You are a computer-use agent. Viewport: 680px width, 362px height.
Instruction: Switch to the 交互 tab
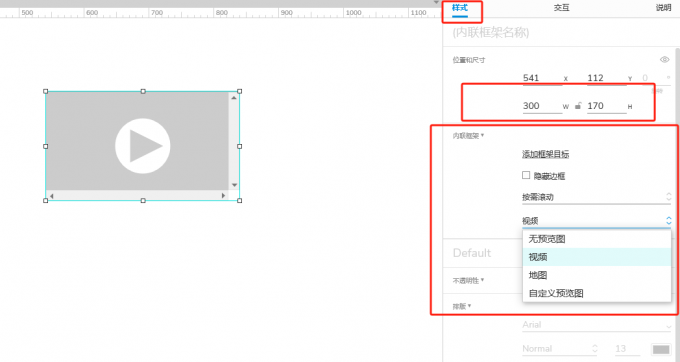coord(561,8)
